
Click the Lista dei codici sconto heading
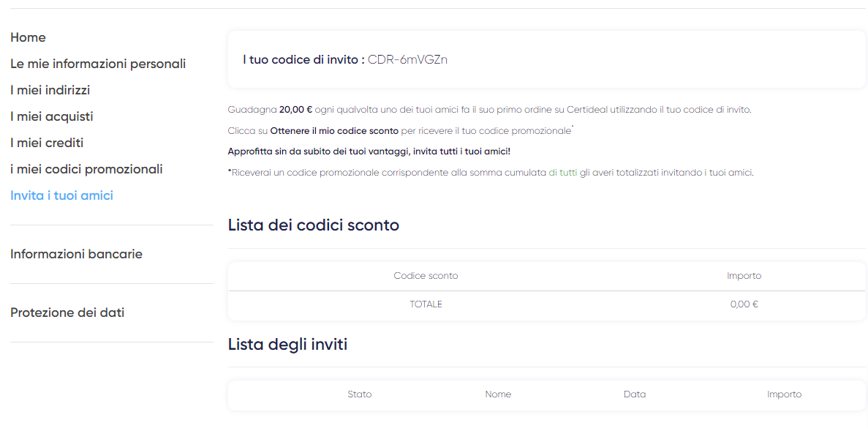coord(313,225)
